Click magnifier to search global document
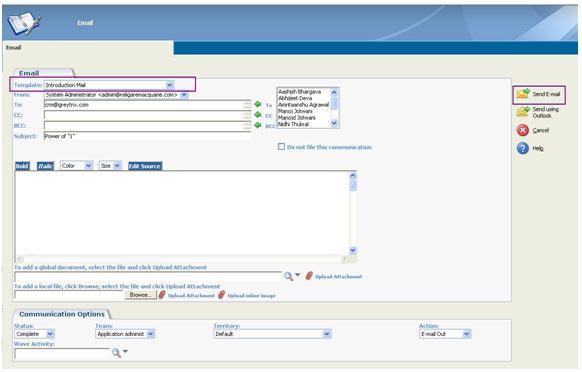582x372 pixels. [288, 276]
